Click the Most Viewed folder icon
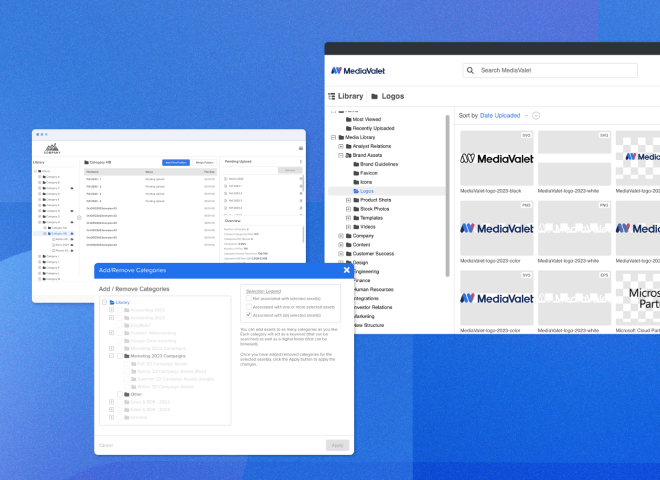 349,120
